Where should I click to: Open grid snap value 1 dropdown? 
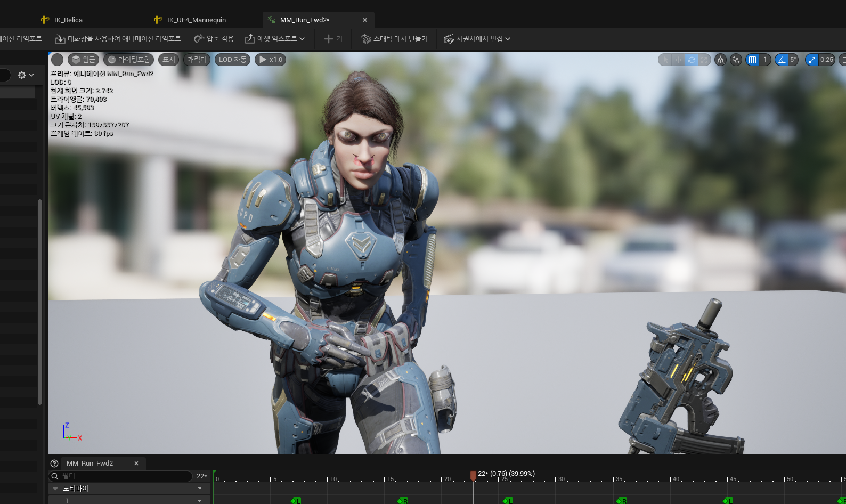point(765,60)
